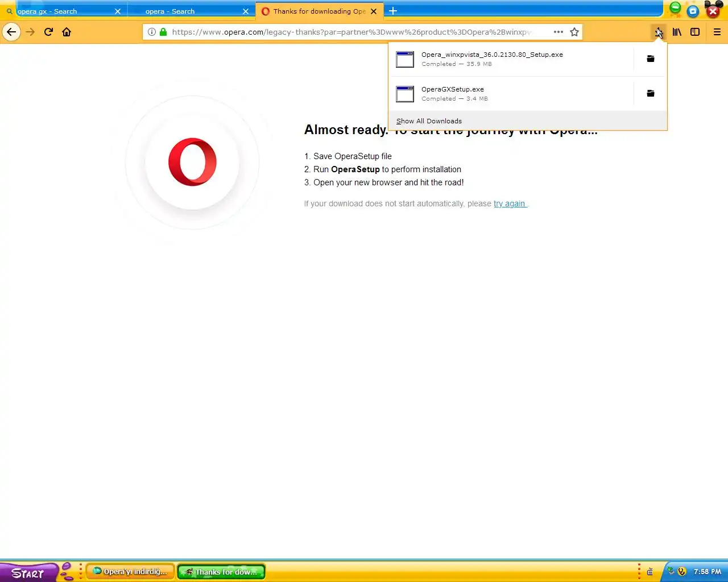Click the quick launch icon beside Start

pos(67,572)
